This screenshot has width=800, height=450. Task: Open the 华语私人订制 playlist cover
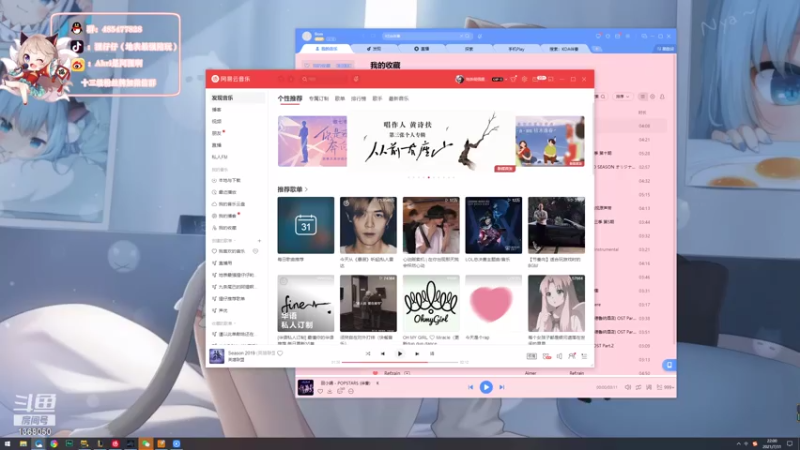coord(306,304)
